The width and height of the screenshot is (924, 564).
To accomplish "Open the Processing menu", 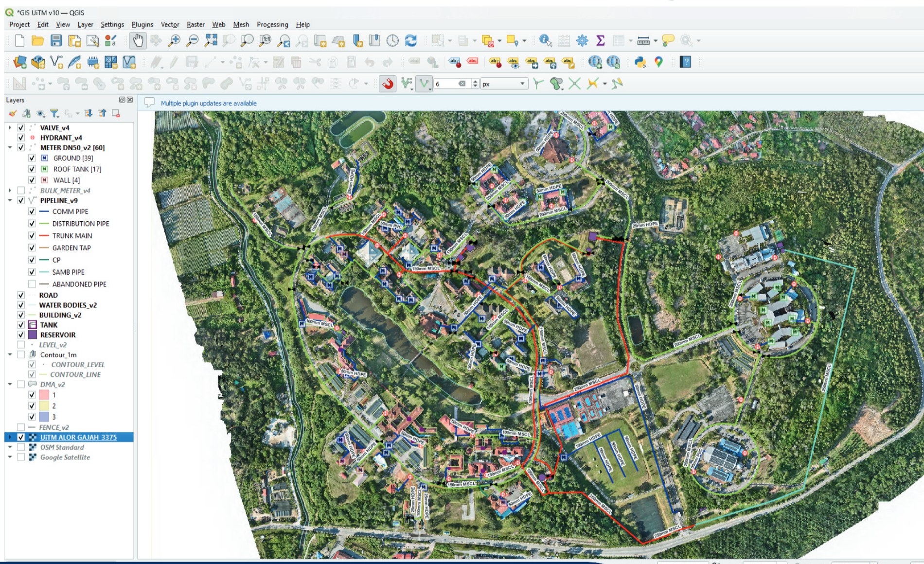I will [272, 24].
